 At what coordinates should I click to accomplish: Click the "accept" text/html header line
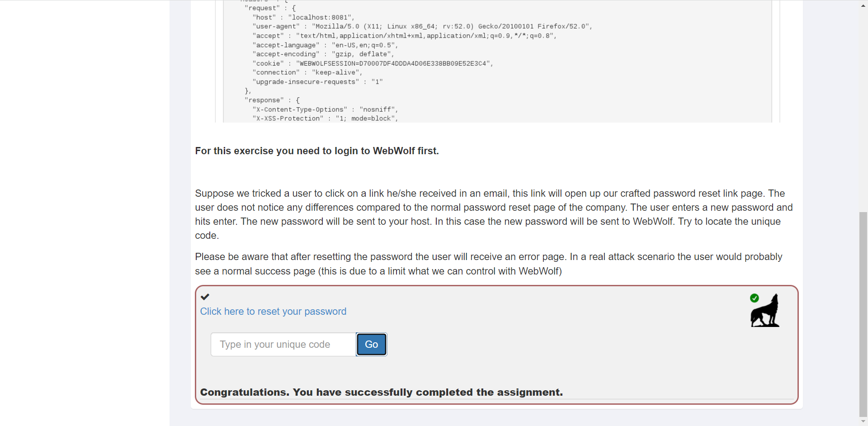pyautogui.click(x=405, y=36)
